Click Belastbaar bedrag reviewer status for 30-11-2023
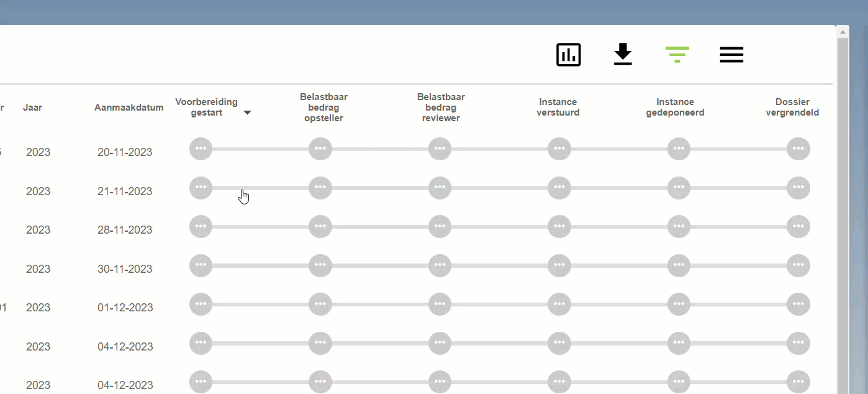 pos(440,265)
